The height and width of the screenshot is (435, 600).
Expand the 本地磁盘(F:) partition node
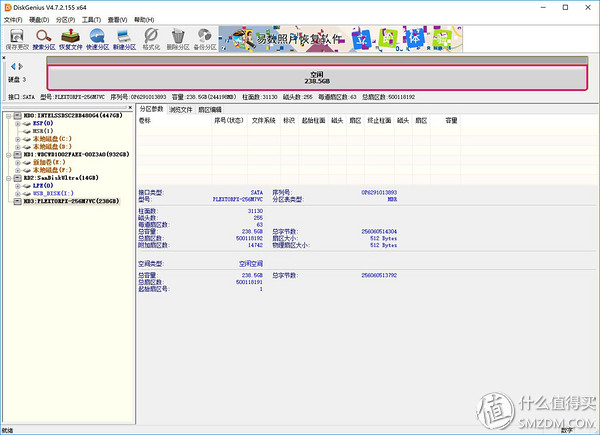coord(18,170)
